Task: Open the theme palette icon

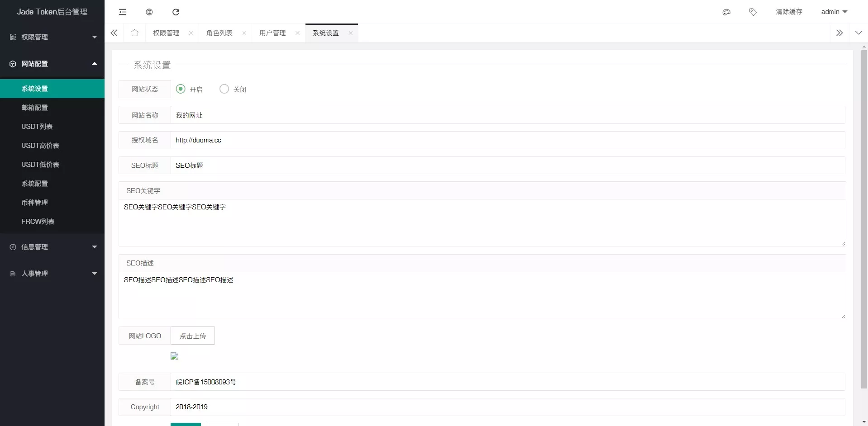Action: tap(726, 12)
